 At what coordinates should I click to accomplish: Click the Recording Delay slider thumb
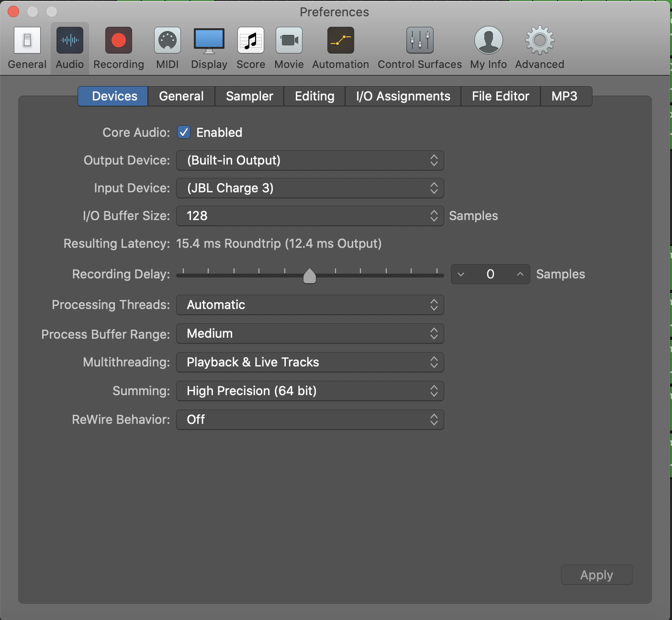coord(310,276)
